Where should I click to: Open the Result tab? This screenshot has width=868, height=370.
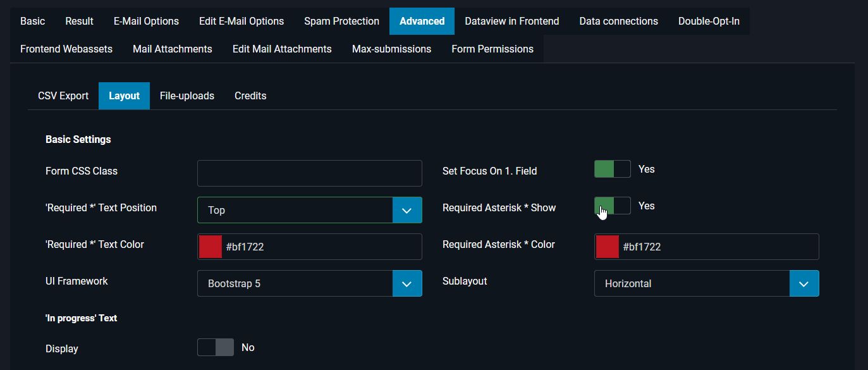(x=78, y=21)
